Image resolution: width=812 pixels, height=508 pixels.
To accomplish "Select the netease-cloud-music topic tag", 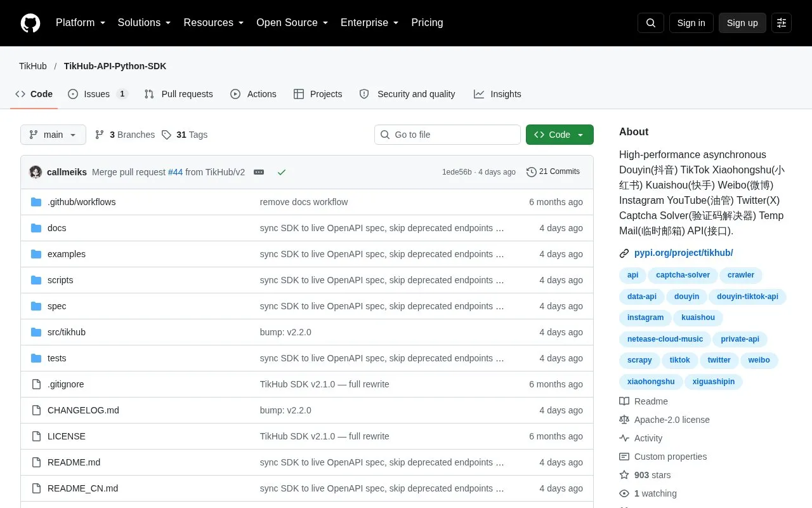I will pos(665,339).
